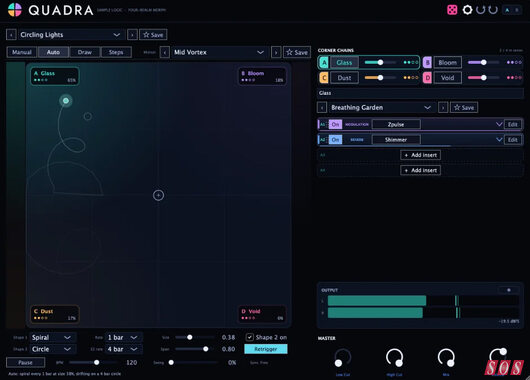The height and width of the screenshot is (380, 530).
Task: Go to previous motion before Mid Vortex
Action: (165, 52)
